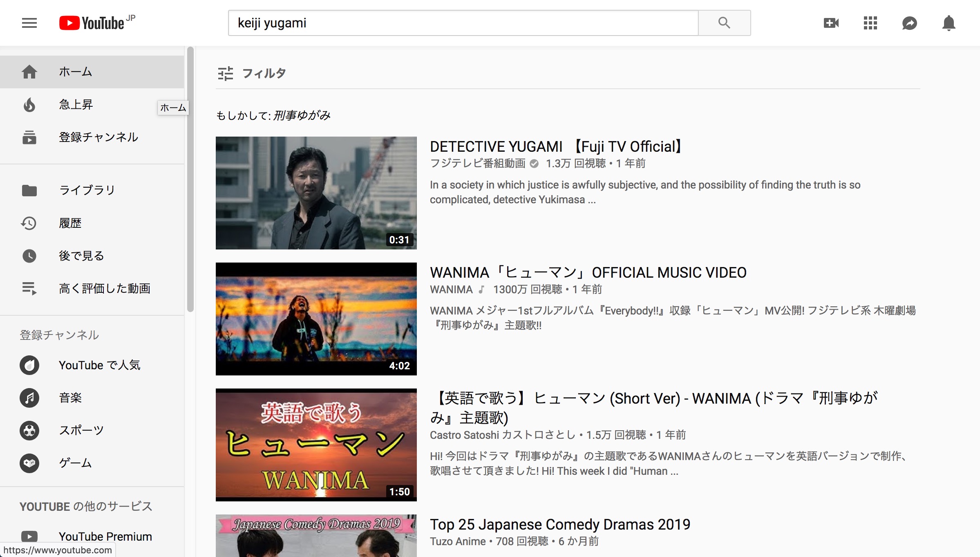Open the スポーツ channel link
This screenshot has height=557, width=980.
92,431
